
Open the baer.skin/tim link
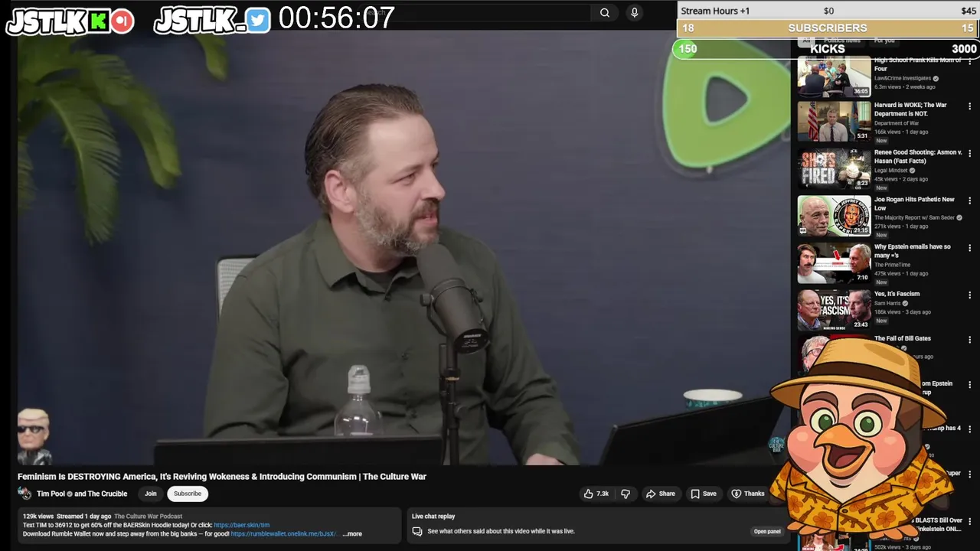[x=242, y=525]
